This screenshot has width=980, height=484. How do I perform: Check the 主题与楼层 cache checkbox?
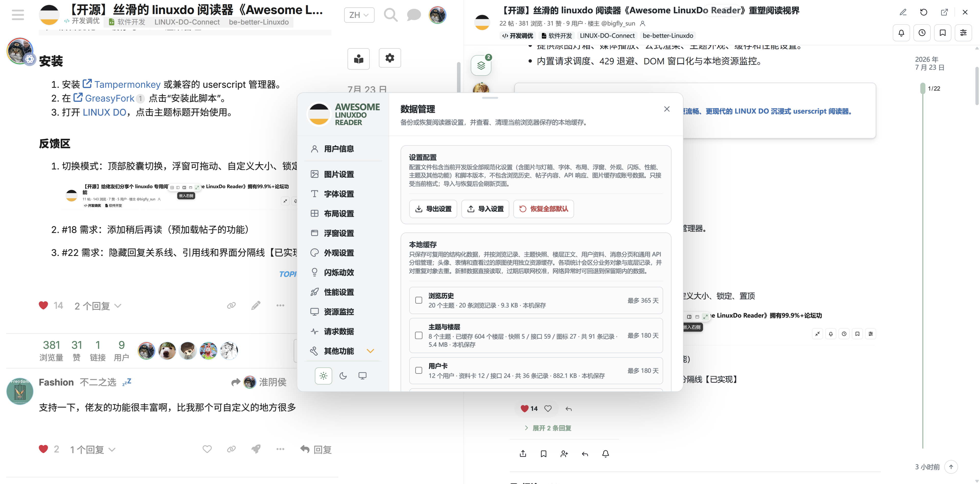click(x=418, y=335)
